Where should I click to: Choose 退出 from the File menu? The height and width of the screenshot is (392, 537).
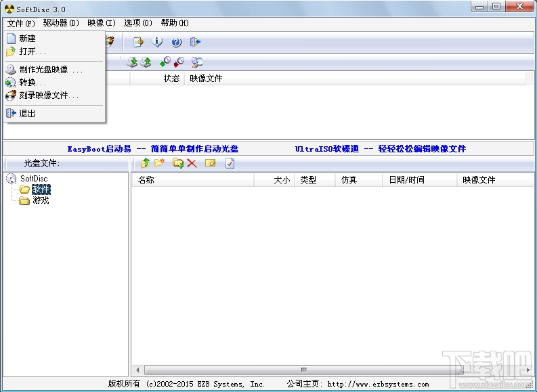54,113
